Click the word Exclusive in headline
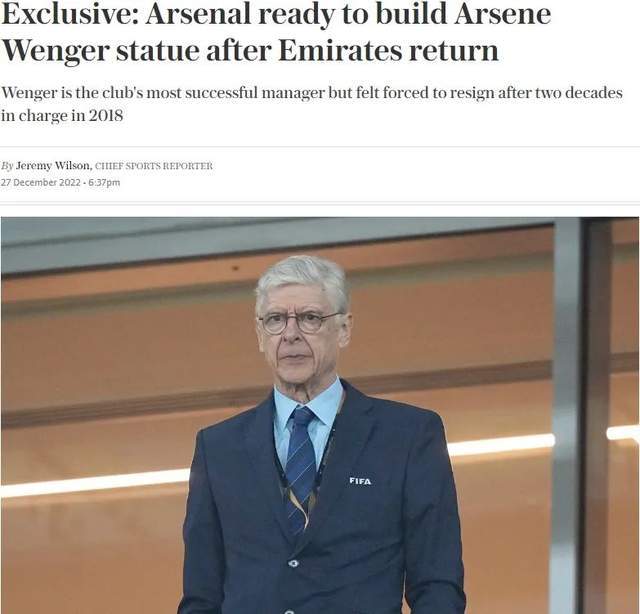640x614 pixels. pos(69,13)
